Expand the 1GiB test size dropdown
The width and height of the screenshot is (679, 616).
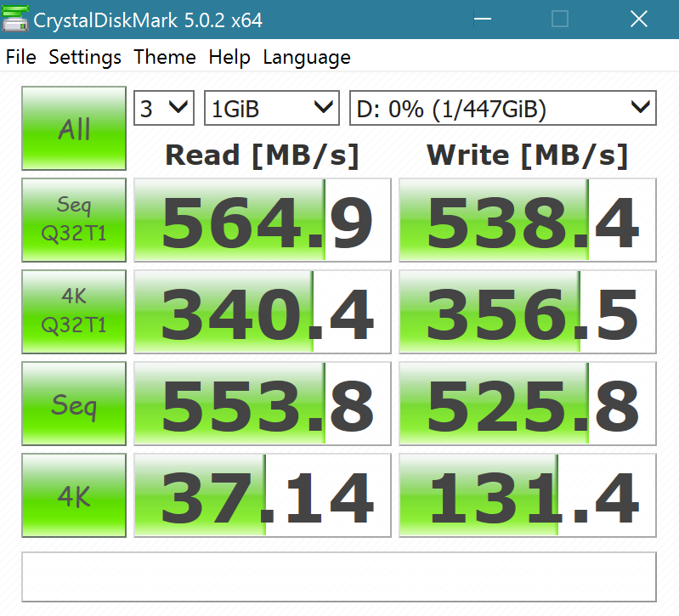(271, 108)
